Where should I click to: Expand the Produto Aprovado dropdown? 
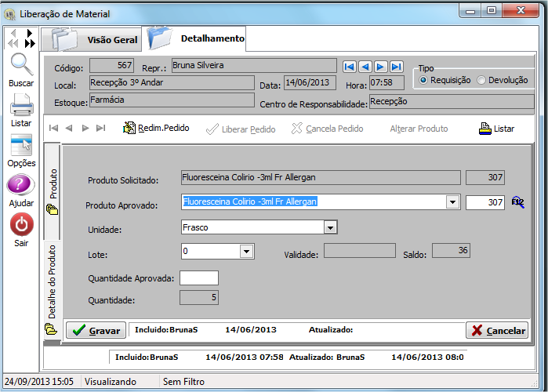(x=452, y=202)
